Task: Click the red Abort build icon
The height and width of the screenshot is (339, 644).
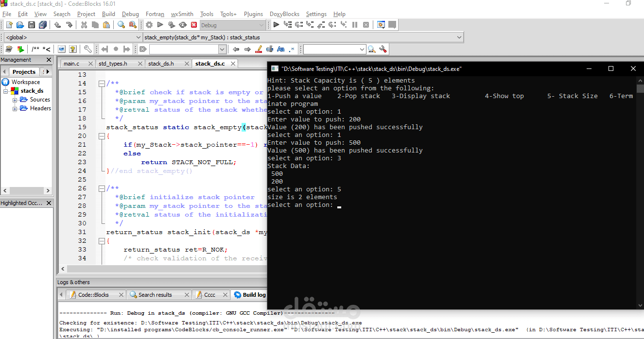Action: coord(194,25)
